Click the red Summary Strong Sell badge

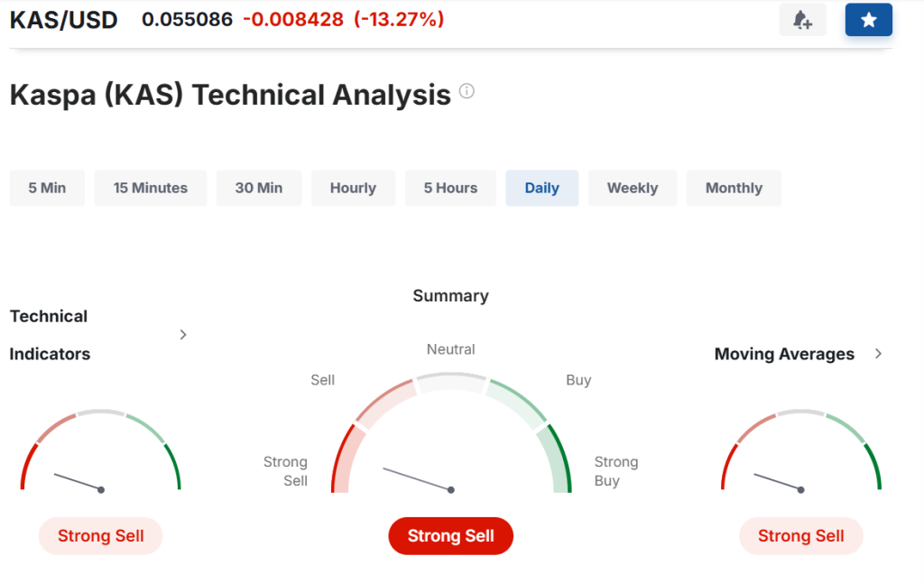pyautogui.click(x=451, y=535)
